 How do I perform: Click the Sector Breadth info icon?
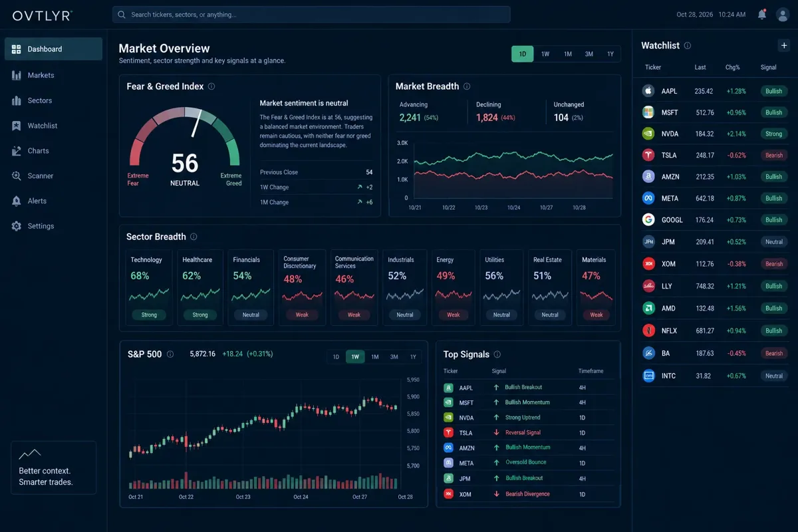[x=194, y=237]
